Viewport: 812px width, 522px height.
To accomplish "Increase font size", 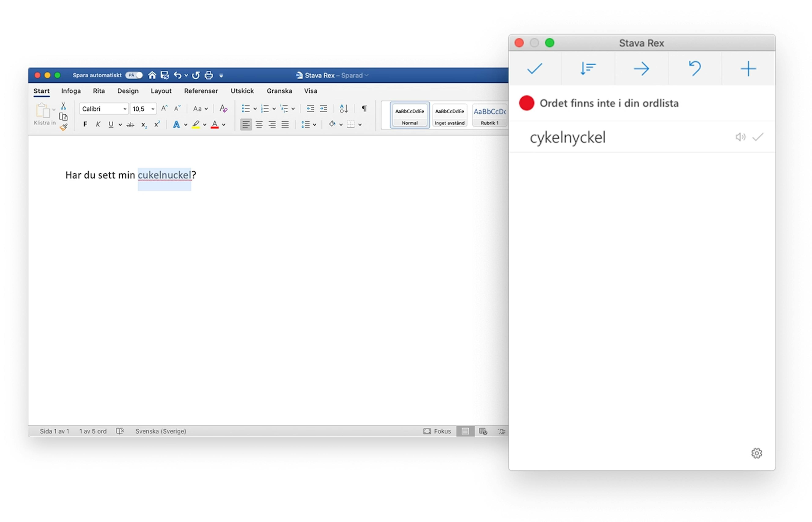I will click(x=164, y=108).
